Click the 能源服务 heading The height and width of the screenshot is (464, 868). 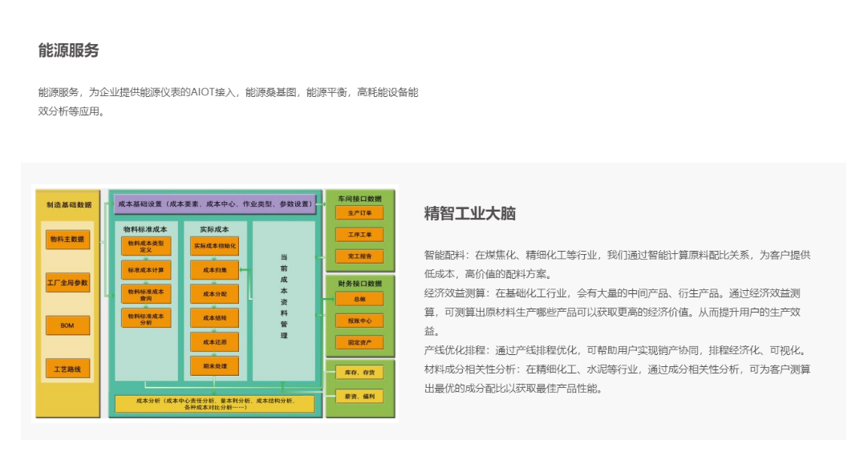(69, 50)
